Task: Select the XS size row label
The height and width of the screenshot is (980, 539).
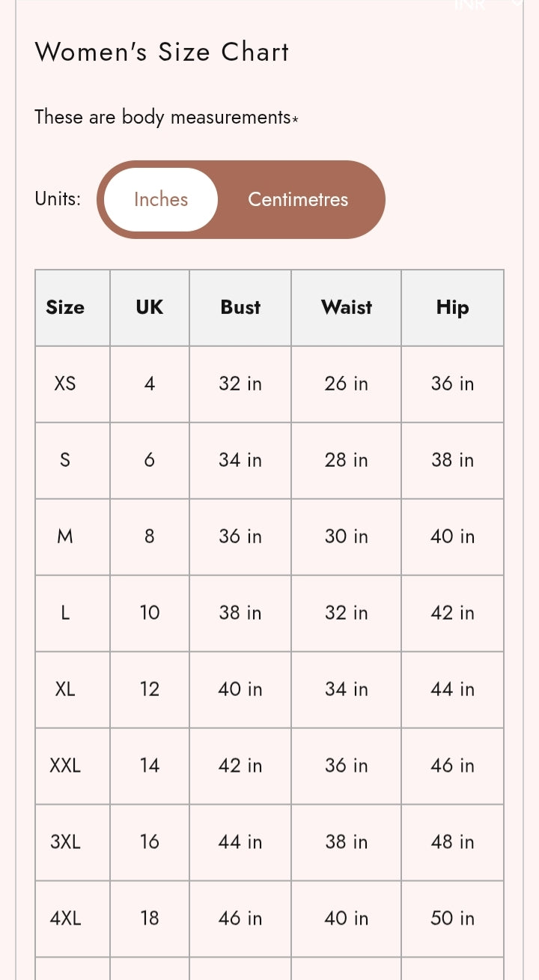Action: [65, 384]
